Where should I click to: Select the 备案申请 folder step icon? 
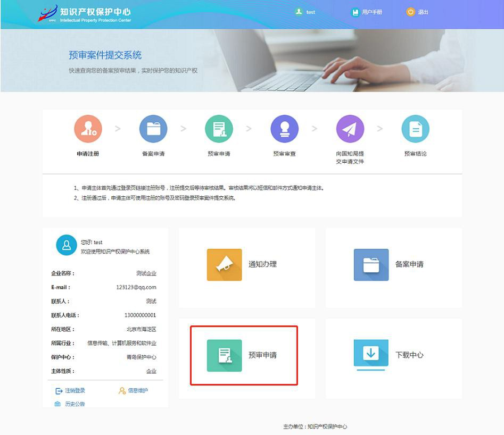153,128
